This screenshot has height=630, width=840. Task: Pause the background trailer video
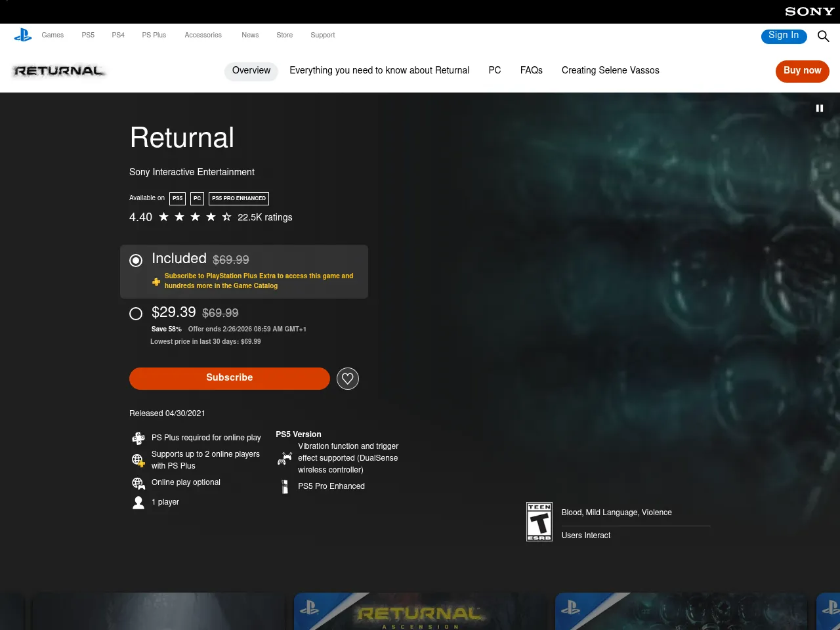click(819, 108)
